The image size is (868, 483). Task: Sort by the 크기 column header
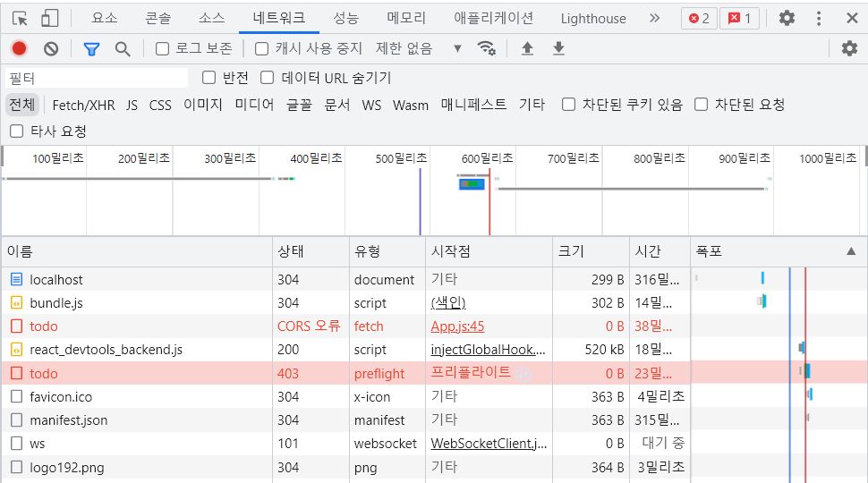coord(591,251)
